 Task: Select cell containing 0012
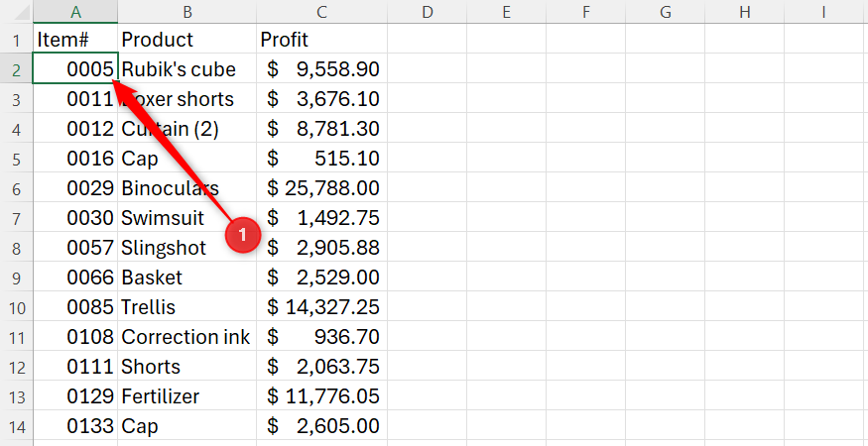[75, 129]
